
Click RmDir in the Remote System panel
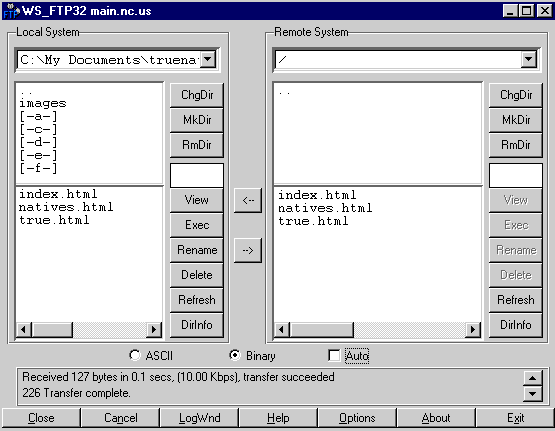pos(516,145)
